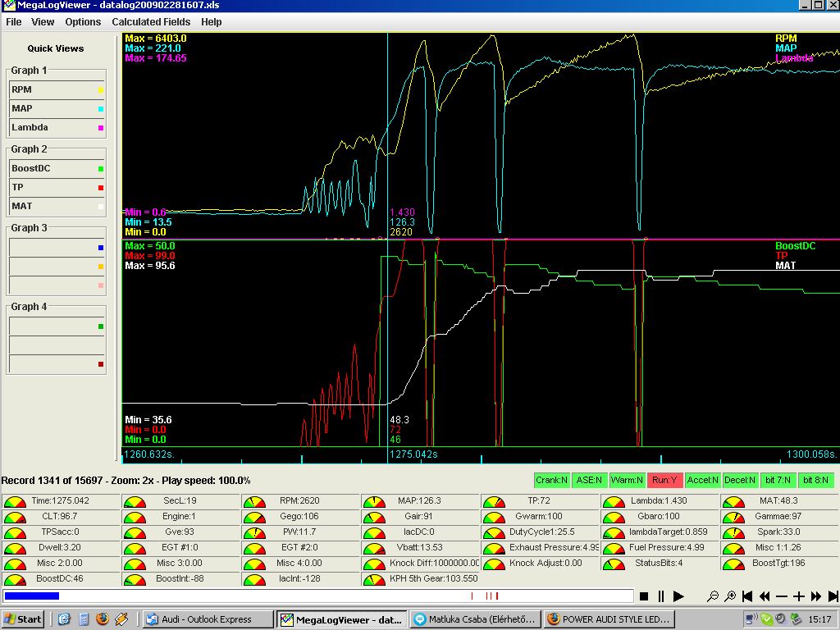
Task: Click the fast-forward double-arrow icon
Action: point(816,596)
